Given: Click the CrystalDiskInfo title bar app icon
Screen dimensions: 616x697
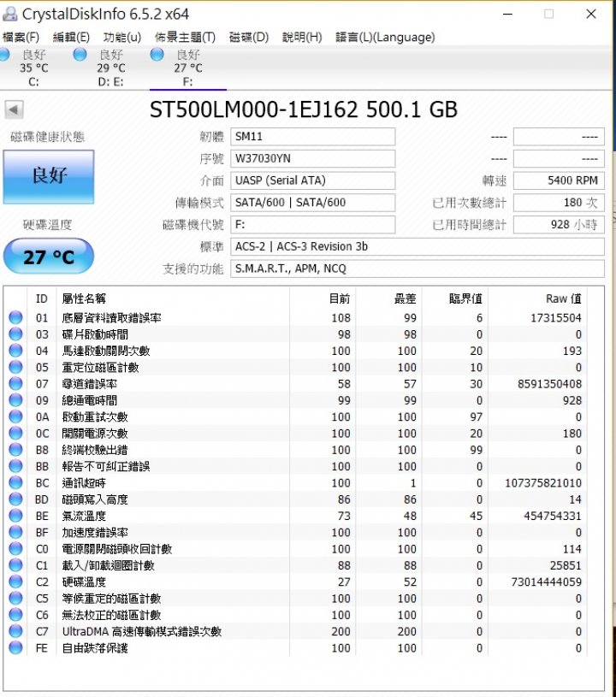Looking at the screenshot, I should (x=9, y=15).
